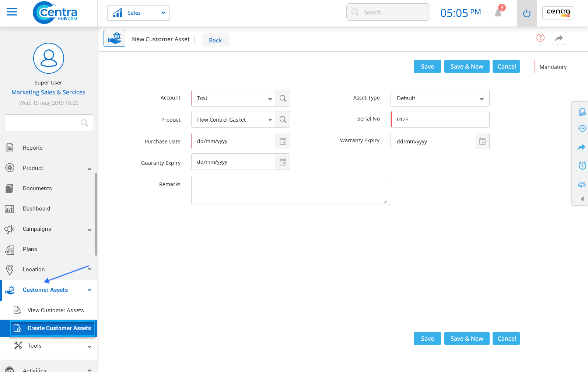588x372 pixels.
Task: Click the Dashboard chart icon
Action: pos(10,209)
